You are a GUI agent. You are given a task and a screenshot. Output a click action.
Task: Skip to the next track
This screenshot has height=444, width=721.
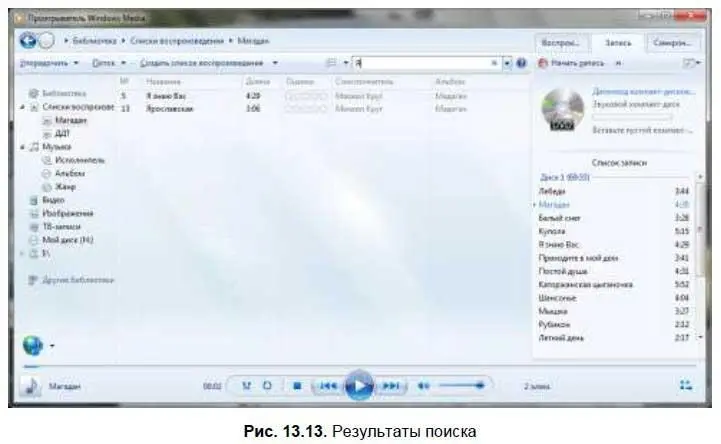(390, 386)
